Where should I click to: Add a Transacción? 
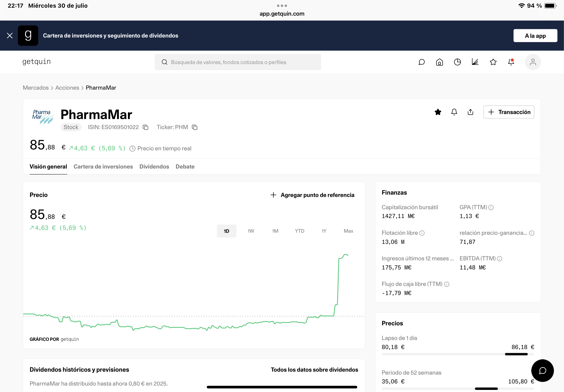click(x=509, y=112)
